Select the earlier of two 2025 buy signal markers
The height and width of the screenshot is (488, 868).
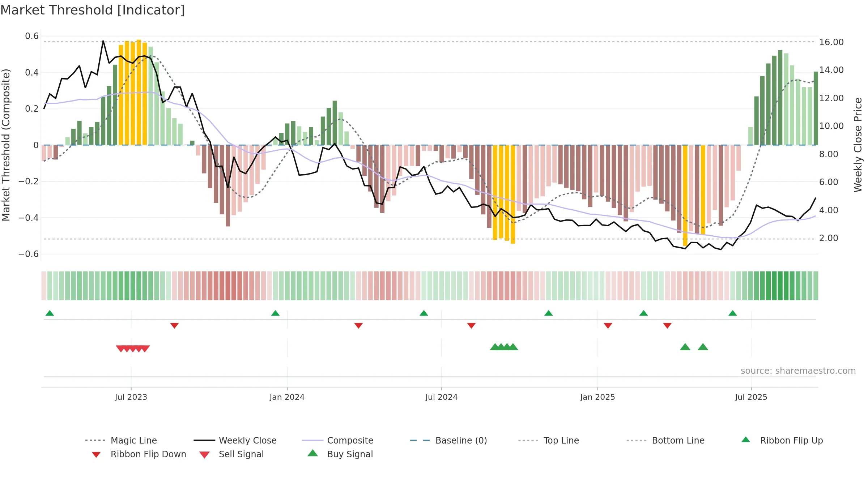[x=685, y=347]
